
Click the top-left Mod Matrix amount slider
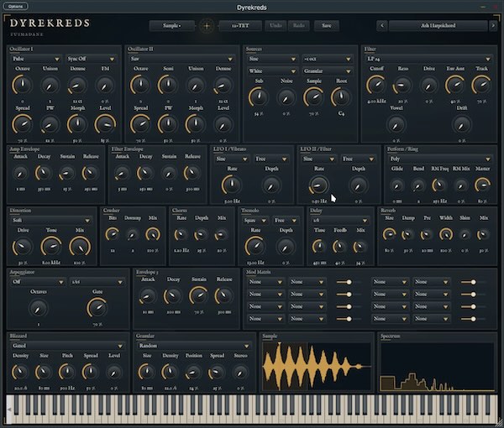(x=348, y=282)
